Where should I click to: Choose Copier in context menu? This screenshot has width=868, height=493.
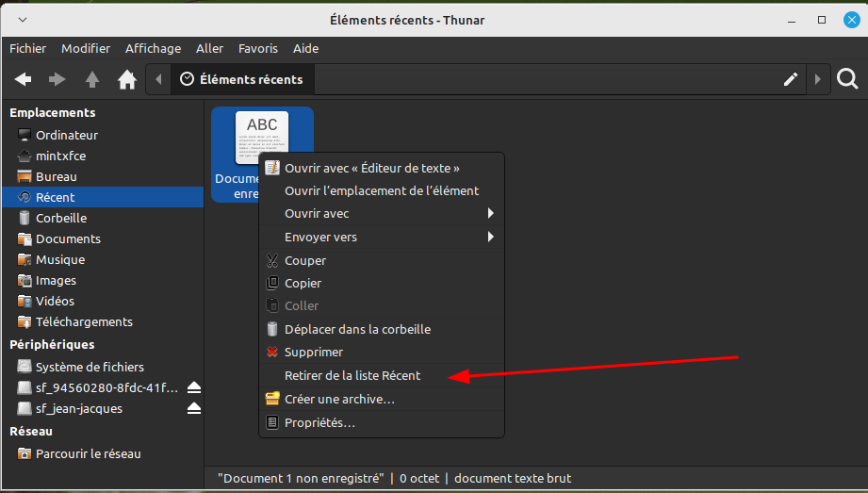(x=382, y=283)
